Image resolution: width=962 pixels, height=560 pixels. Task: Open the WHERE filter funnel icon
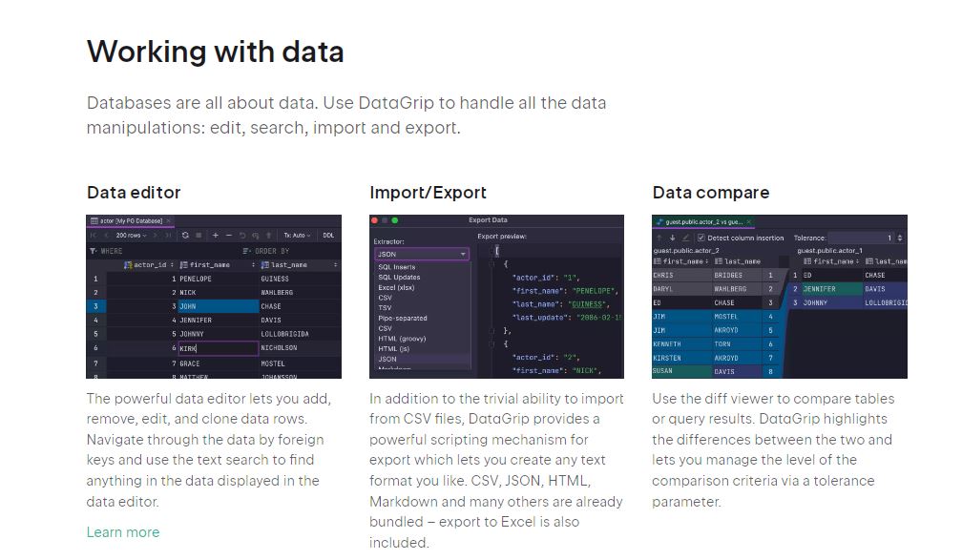click(93, 251)
